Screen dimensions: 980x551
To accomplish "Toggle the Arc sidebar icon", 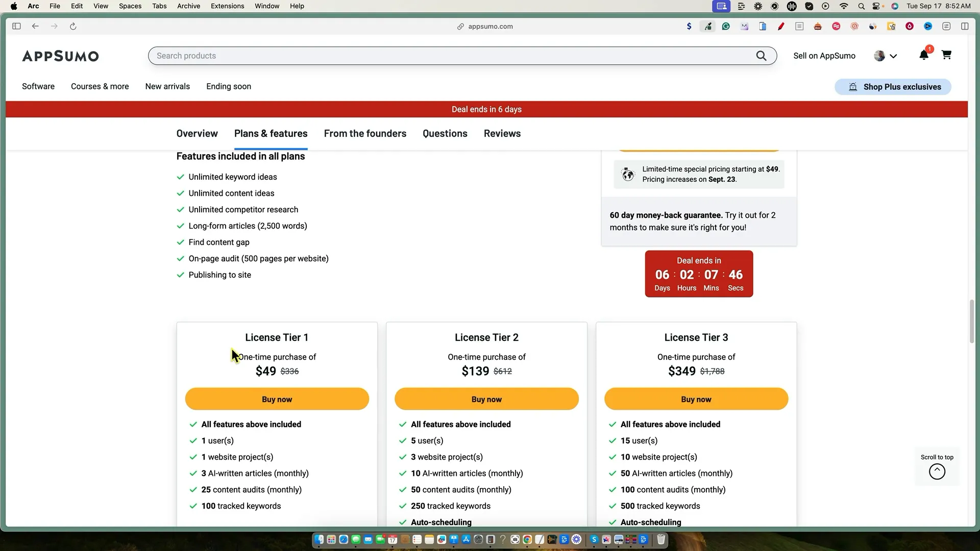I will point(16,27).
